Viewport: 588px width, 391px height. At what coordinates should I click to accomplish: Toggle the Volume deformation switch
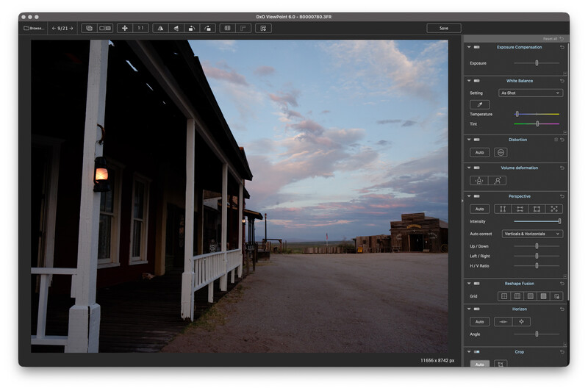click(x=476, y=168)
